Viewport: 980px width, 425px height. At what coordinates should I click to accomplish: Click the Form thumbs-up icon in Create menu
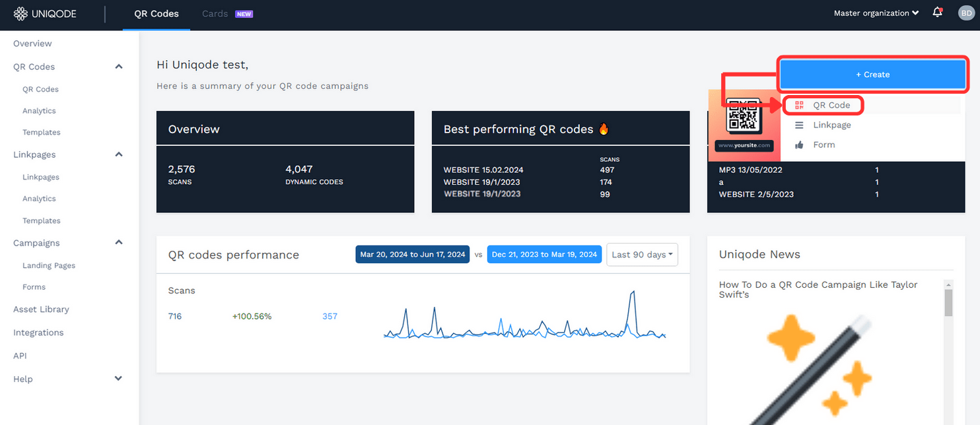[x=799, y=145]
